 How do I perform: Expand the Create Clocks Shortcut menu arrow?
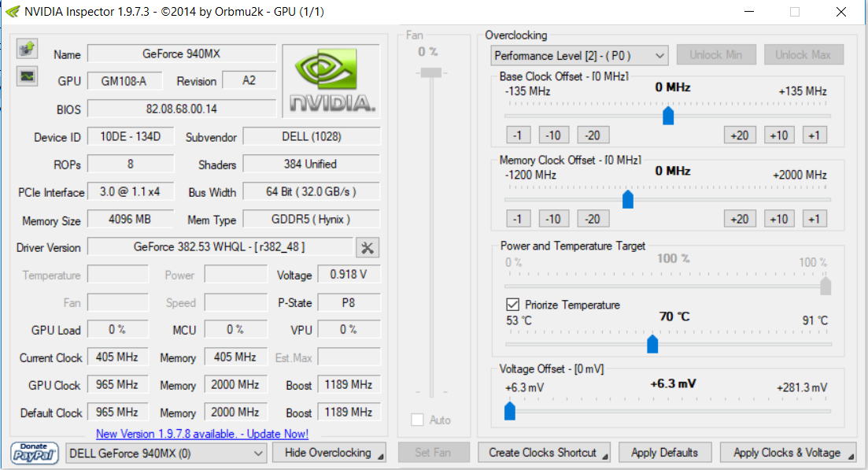pyautogui.click(x=604, y=457)
